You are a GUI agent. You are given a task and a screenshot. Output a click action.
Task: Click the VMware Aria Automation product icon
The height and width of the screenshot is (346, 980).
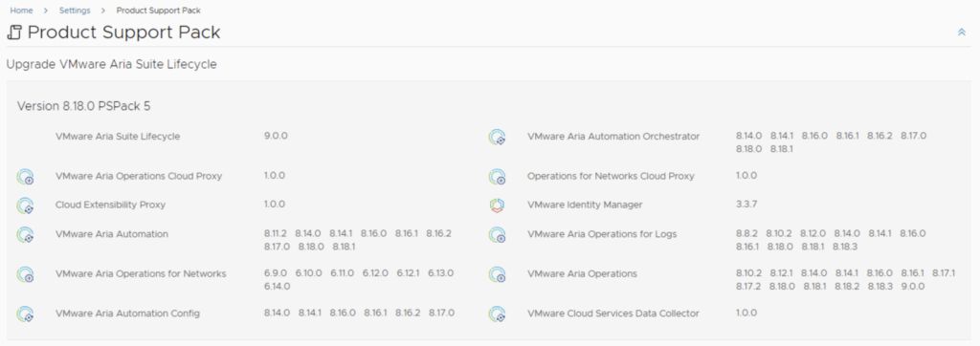[x=25, y=235]
